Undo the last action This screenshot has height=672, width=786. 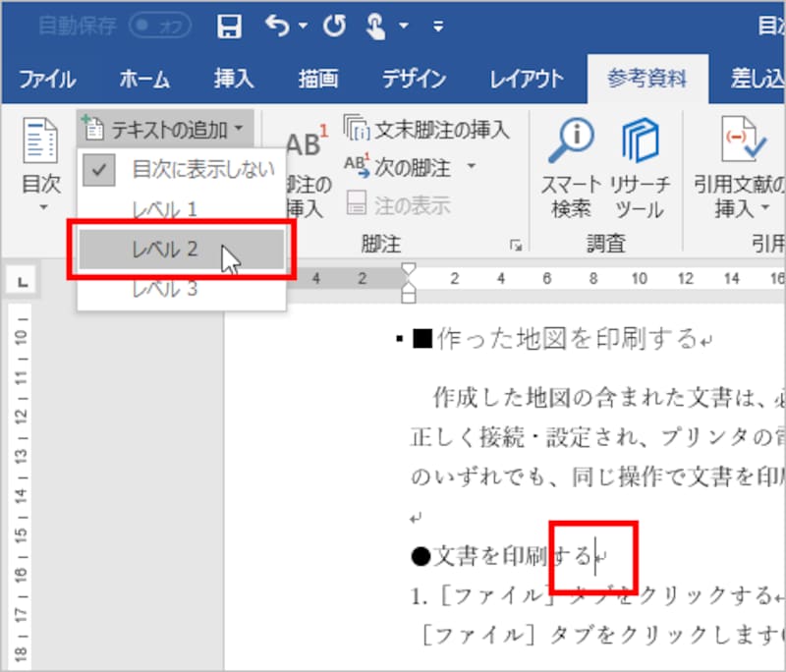[x=277, y=23]
